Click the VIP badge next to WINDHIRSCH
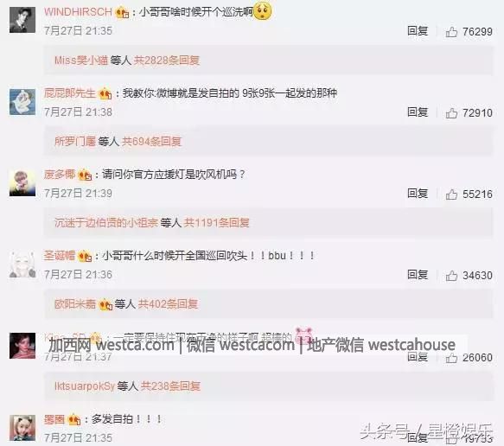 click(x=123, y=13)
